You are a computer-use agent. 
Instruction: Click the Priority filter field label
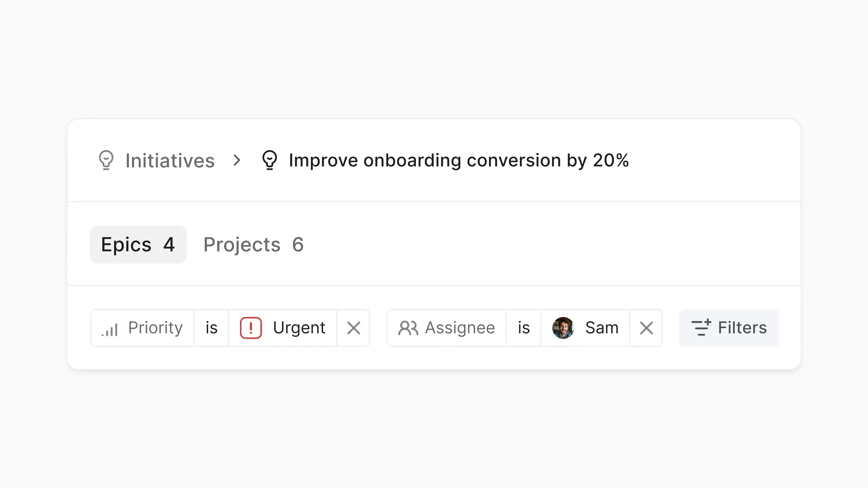(x=155, y=328)
